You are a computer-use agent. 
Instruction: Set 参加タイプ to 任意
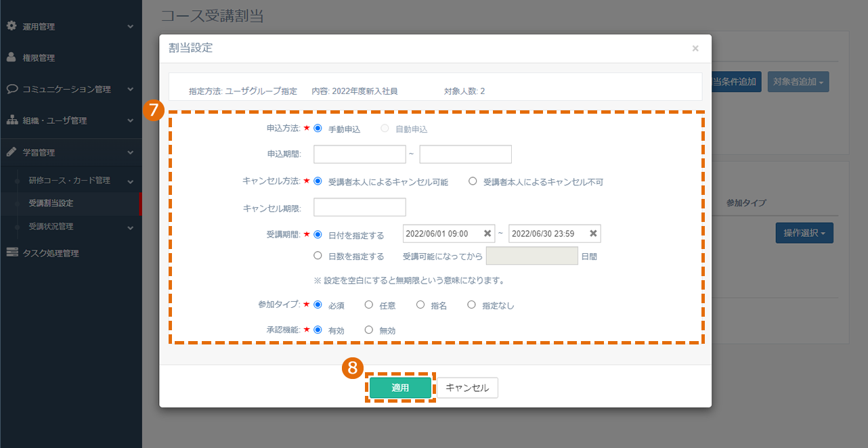[x=369, y=305]
